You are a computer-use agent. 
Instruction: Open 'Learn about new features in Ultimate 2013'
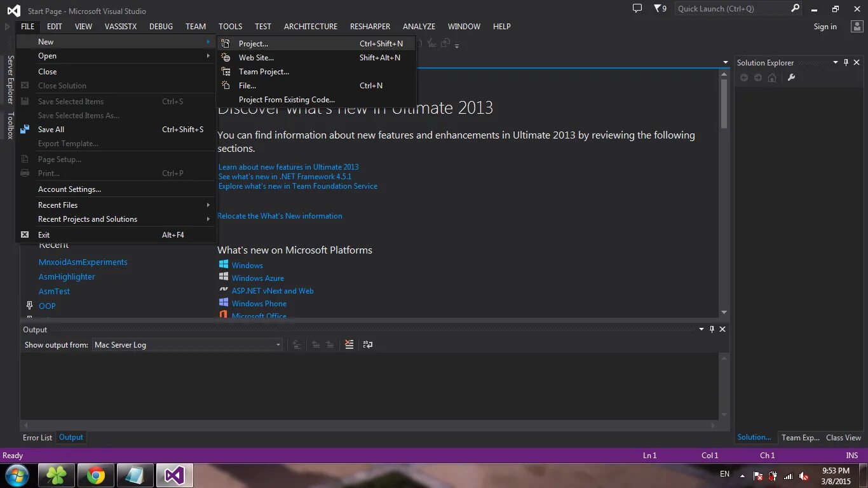coord(288,167)
